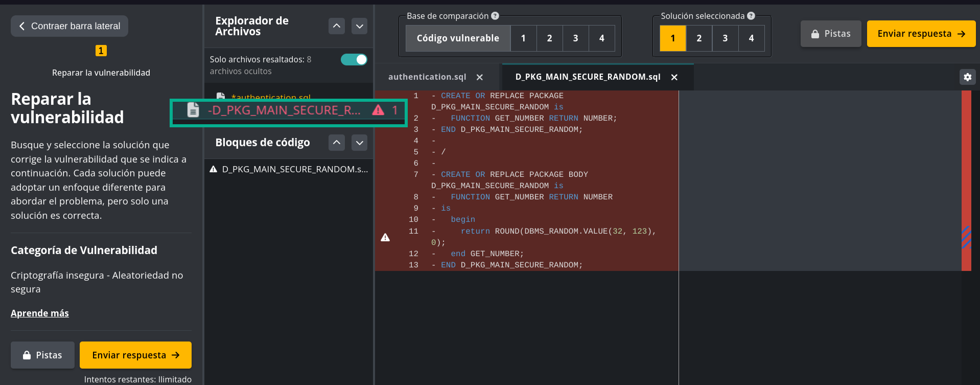Image resolution: width=980 pixels, height=385 pixels.
Task: Click the down arrow beside Bloques de código
Action: 360,143
